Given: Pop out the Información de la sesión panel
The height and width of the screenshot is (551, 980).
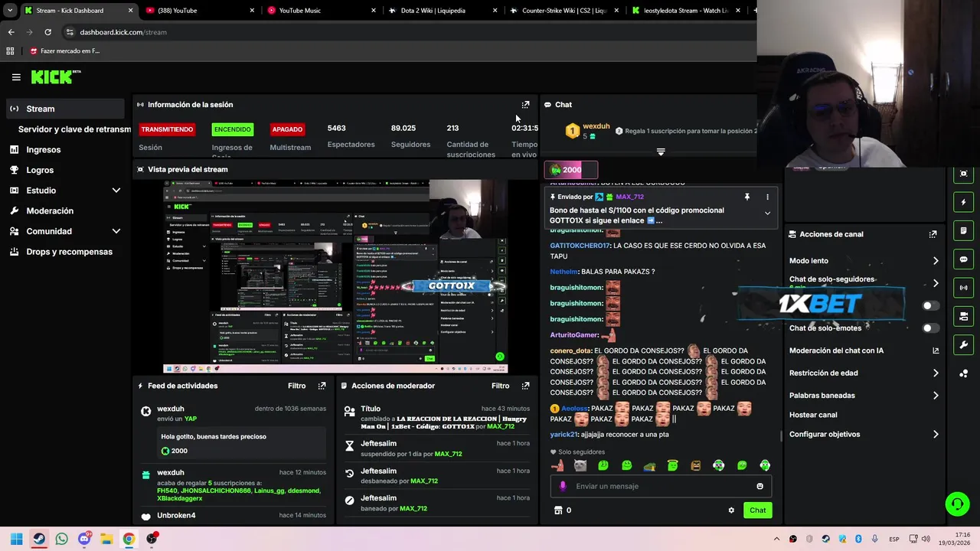Looking at the screenshot, I should tap(525, 105).
